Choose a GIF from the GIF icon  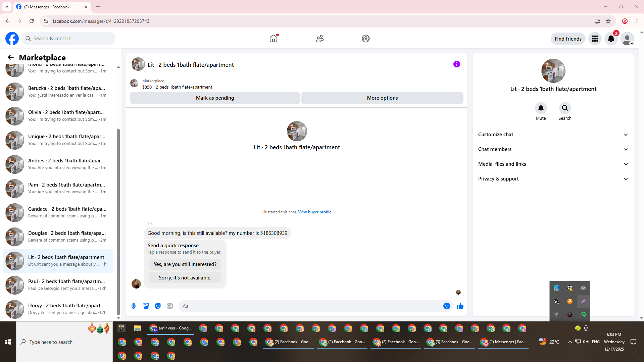pos(170,306)
